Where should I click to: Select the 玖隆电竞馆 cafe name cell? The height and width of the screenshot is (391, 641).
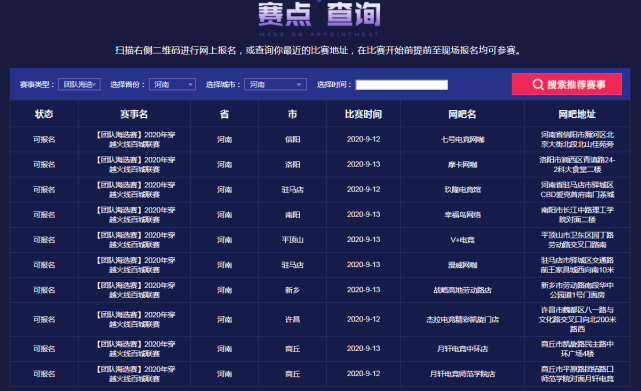pyautogui.click(x=462, y=190)
